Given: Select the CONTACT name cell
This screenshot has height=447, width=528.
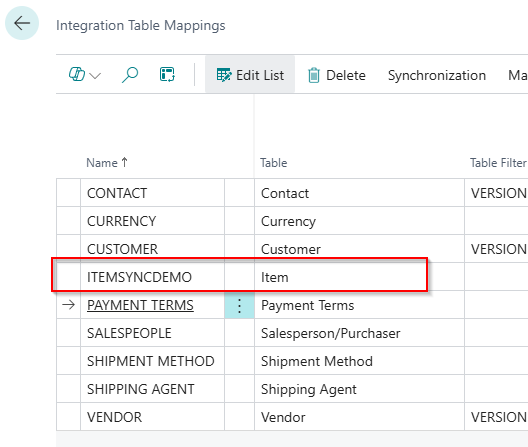Looking at the screenshot, I should pyautogui.click(x=152, y=193).
